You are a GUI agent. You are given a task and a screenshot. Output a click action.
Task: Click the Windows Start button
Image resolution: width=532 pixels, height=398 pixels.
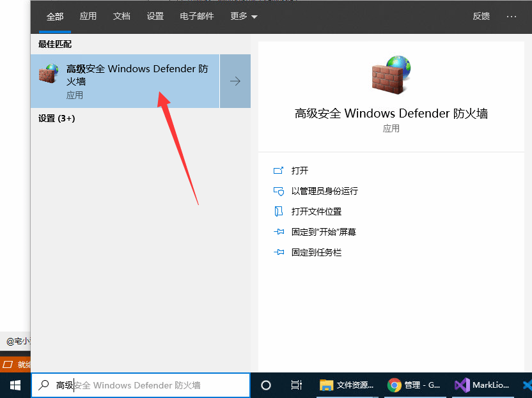(15, 385)
